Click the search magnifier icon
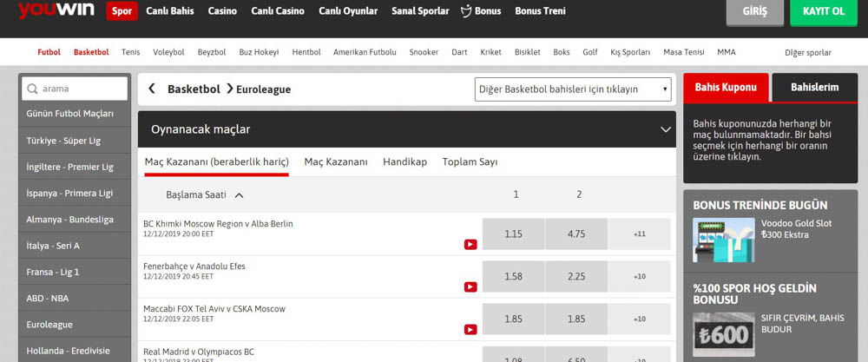This screenshot has width=868, height=362. [32, 89]
